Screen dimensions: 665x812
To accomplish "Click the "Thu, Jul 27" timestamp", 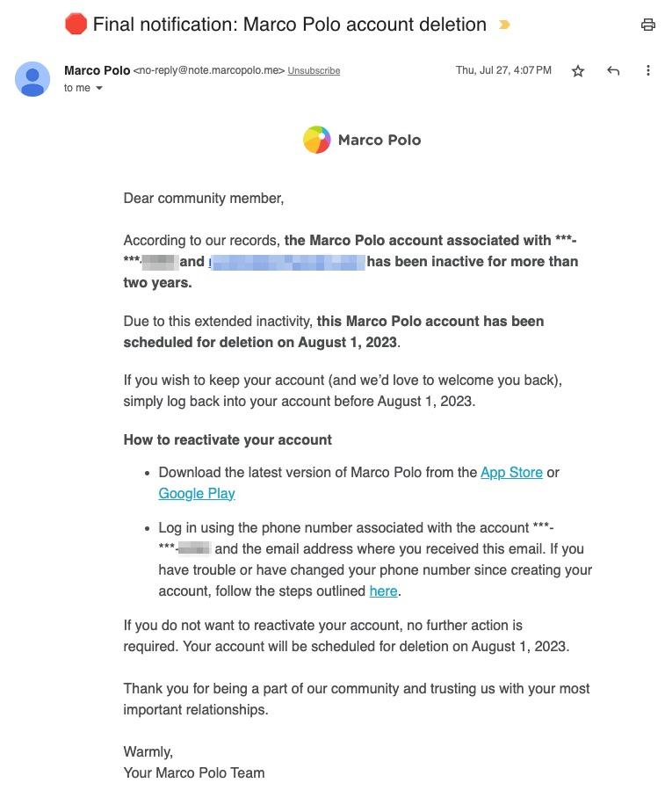I will click(x=485, y=69).
